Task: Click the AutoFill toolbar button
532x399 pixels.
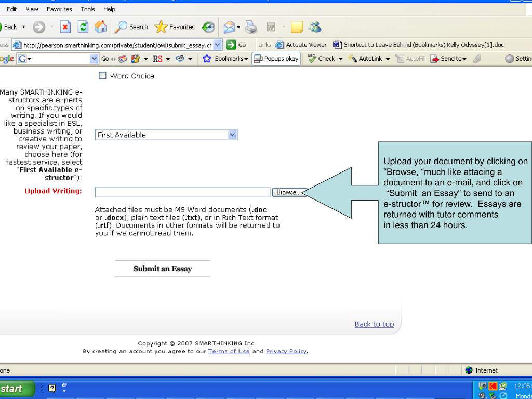Action: (410, 59)
